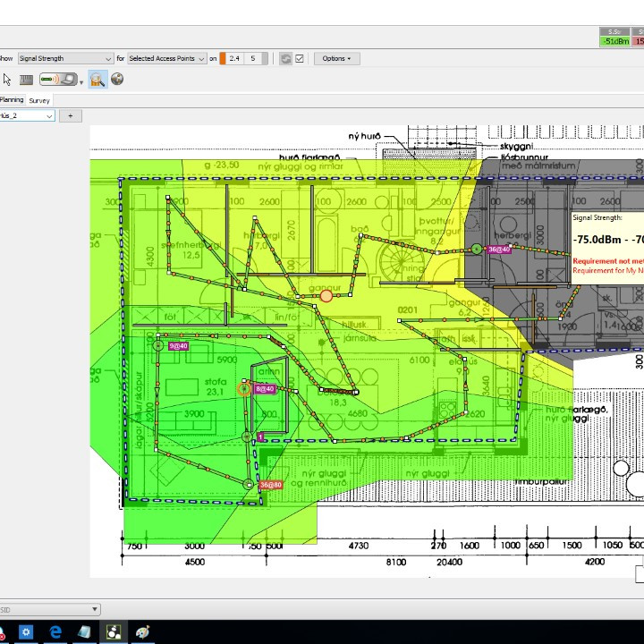644x644 pixels.
Task: Open the SSID dropdown at bottom
Action: (x=49, y=609)
